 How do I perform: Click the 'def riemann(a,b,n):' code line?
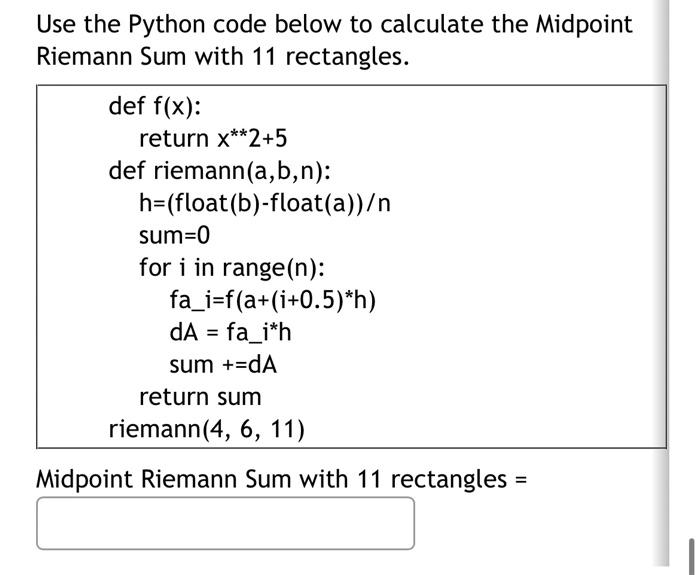pos(220,171)
